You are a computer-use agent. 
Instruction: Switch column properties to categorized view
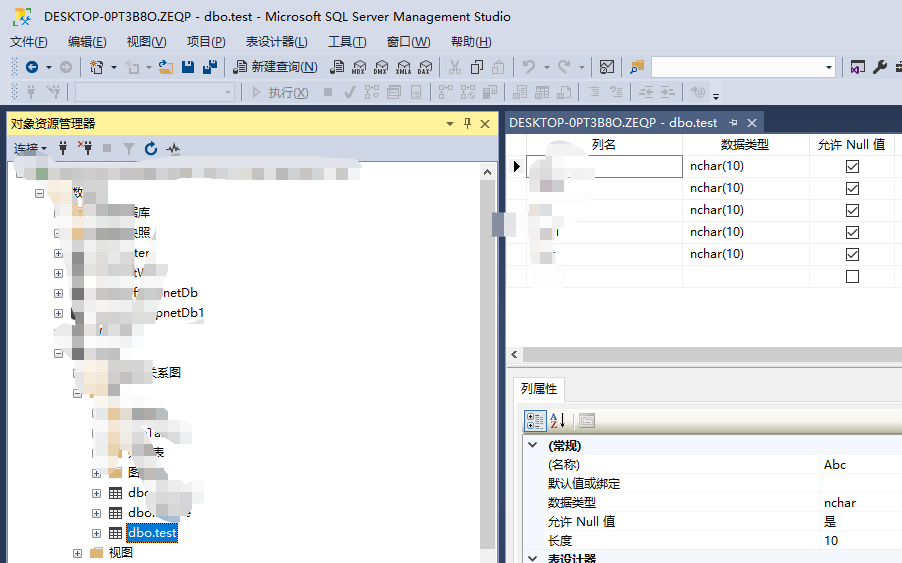535,421
